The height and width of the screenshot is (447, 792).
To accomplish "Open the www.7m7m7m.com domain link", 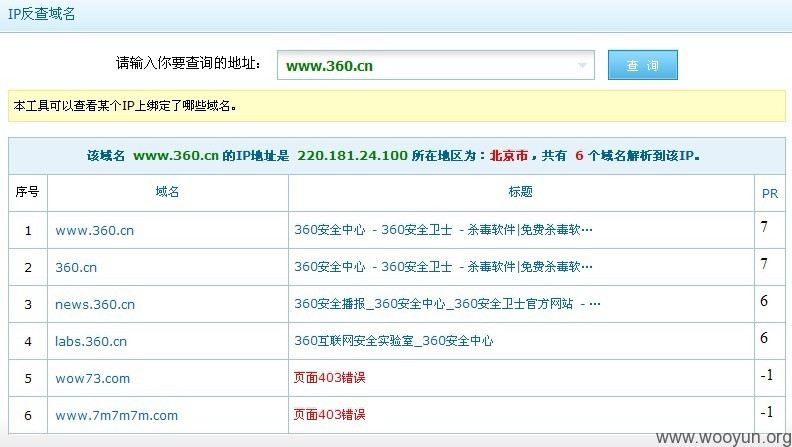I will coord(117,415).
